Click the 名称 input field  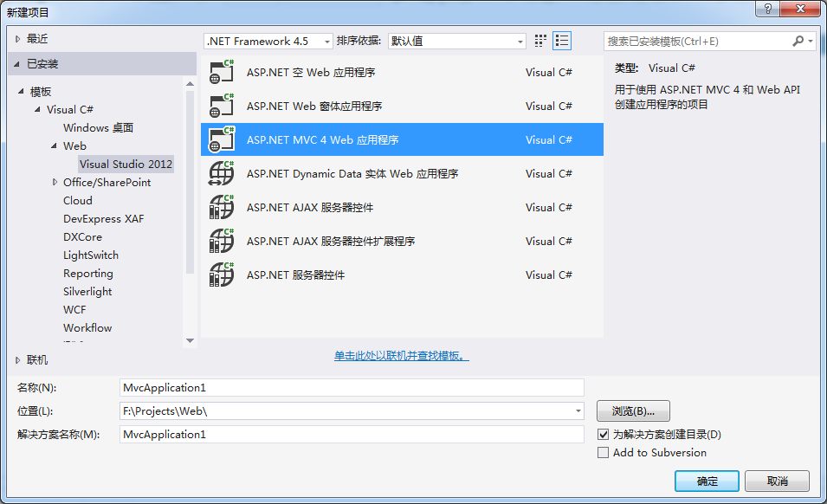tap(352, 387)
